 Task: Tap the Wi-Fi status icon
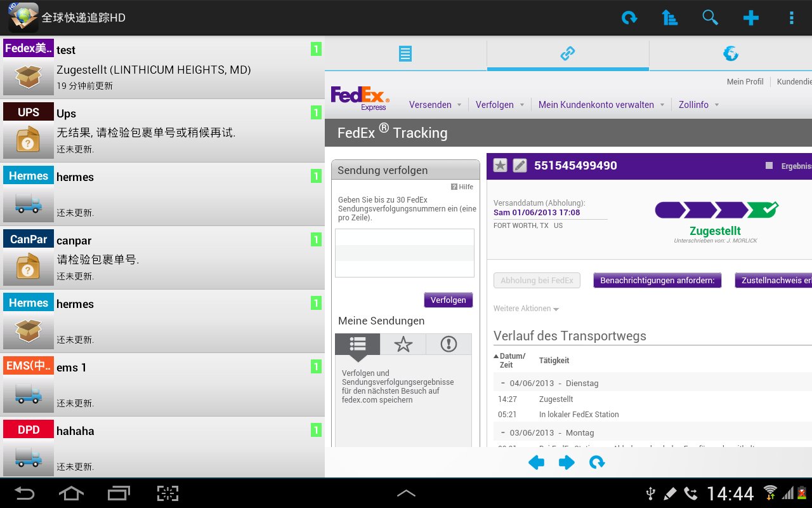[770, 493]
